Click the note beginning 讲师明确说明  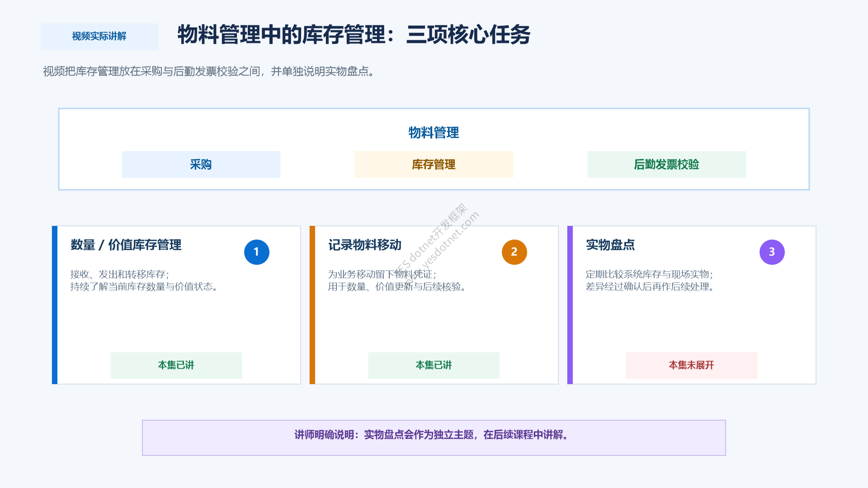434,437
